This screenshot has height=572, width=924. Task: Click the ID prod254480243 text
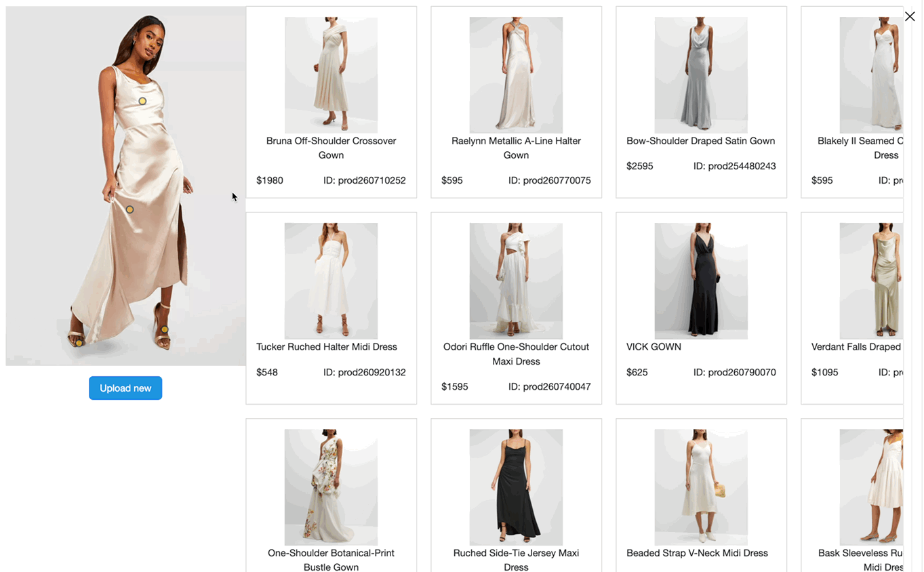pyautogui.click(x=735, y=166)
